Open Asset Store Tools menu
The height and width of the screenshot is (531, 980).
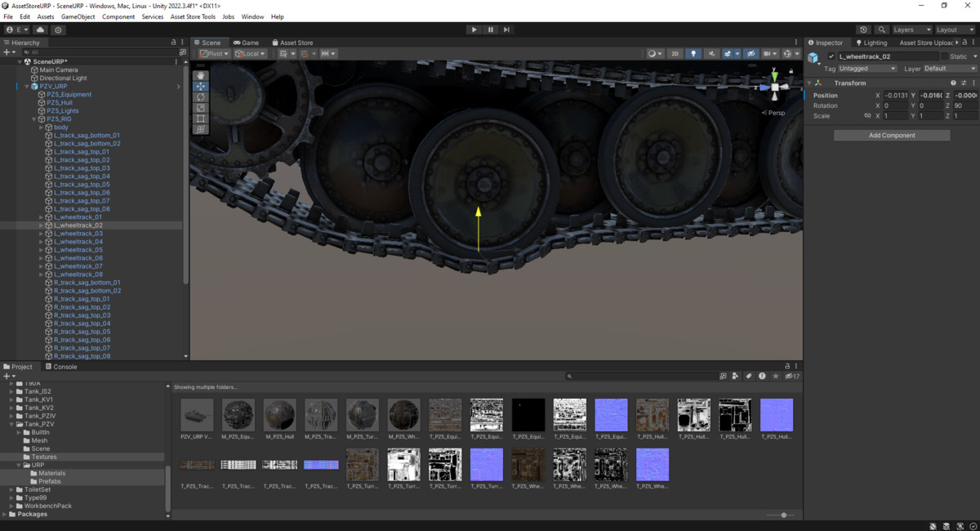coord(193,16)
